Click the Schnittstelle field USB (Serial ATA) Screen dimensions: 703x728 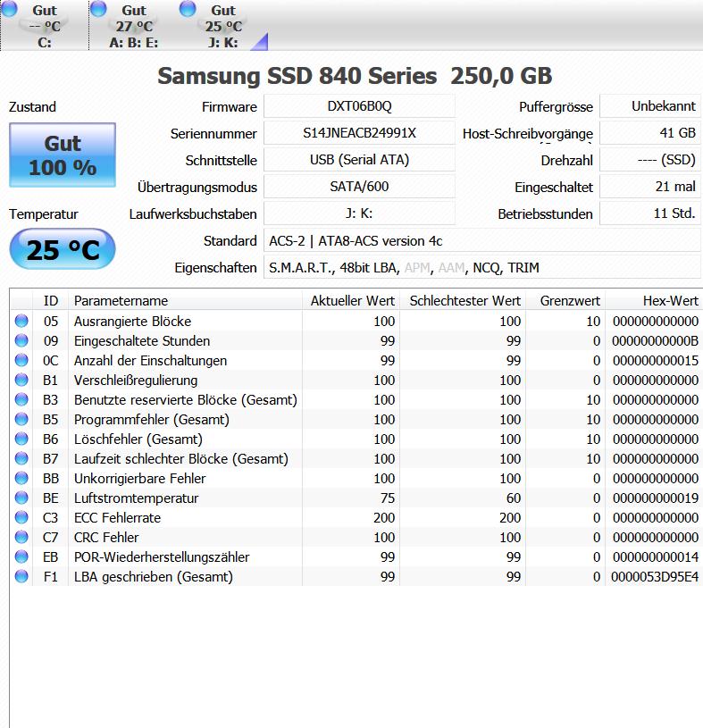(x=359, y=160)
